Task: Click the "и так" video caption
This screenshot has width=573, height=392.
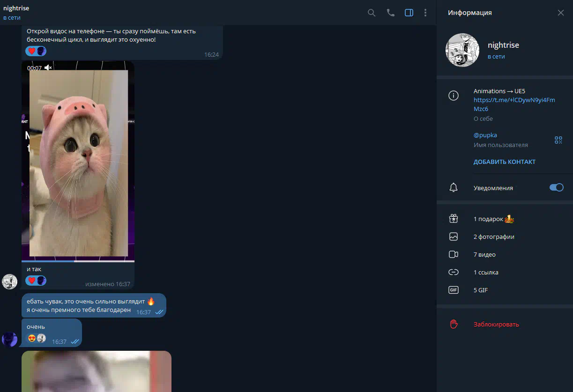Action: 34,269
